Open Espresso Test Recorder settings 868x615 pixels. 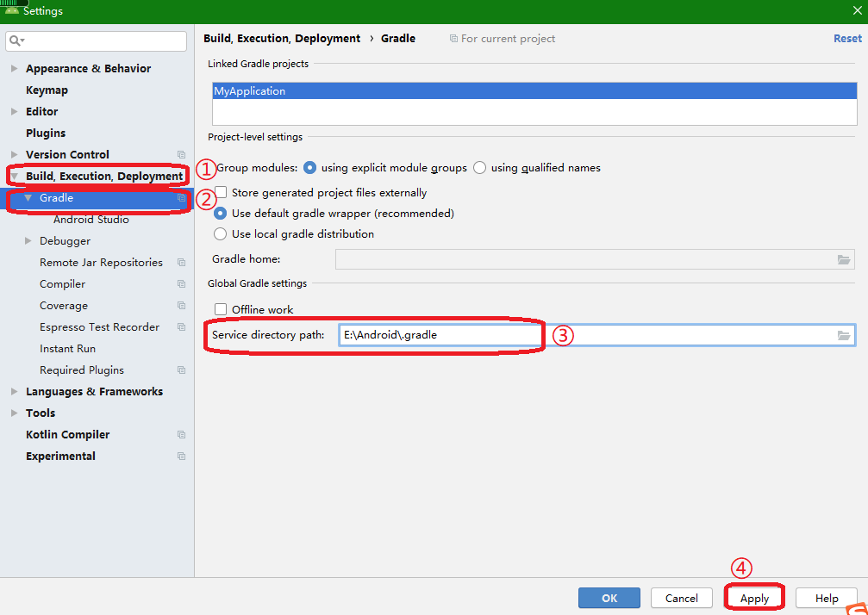(100, 327)
